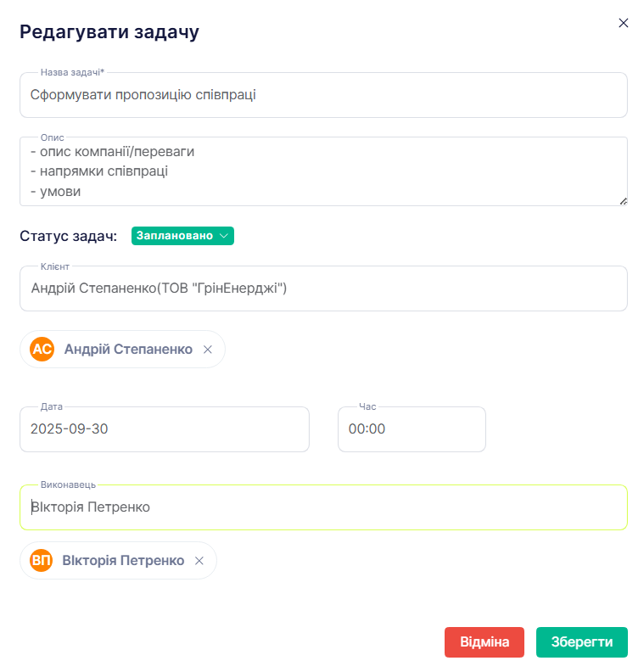Select the Андрій Степаненко chip name
644x672 pixels.
[128, 350]
